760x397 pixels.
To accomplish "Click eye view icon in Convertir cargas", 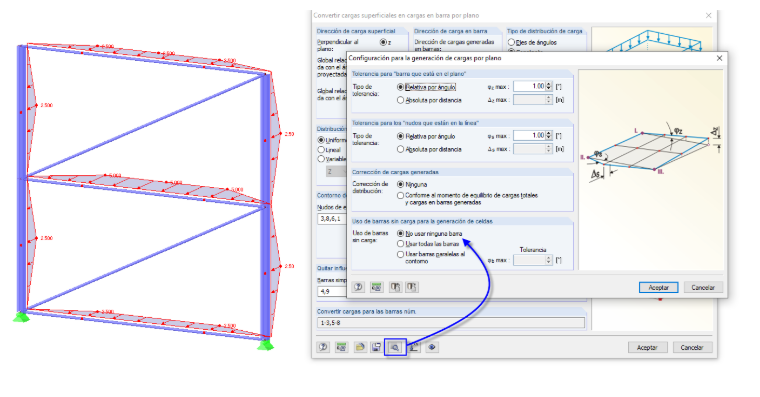I will [432, 347].
